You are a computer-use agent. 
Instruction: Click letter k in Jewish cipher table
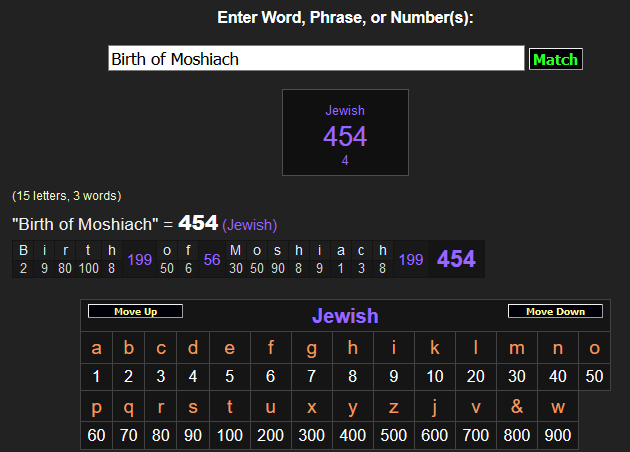(x=435, y=348)
